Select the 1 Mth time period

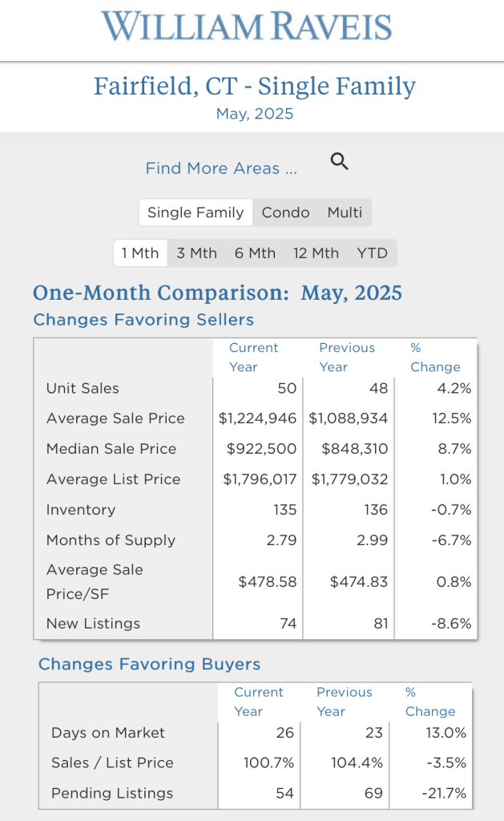click(x=140, y=253)
